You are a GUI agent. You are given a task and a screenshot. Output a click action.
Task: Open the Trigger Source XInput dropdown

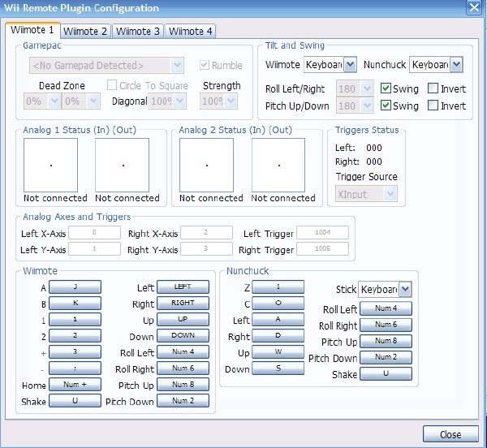[x=366, y=194]
